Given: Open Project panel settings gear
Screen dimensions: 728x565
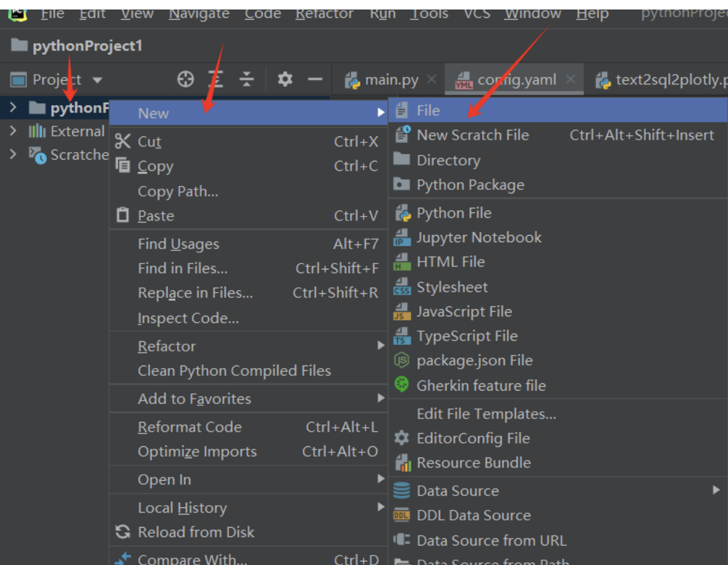Looking at the screenshot, I should 285,79.
